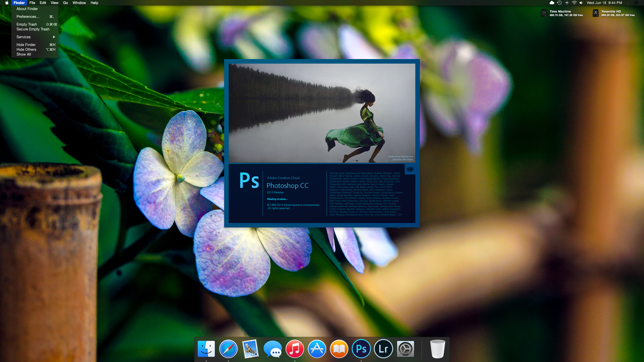Choose Preferences… in Finder menu
This screenshot has height=362, width=644.
[35, 17]
